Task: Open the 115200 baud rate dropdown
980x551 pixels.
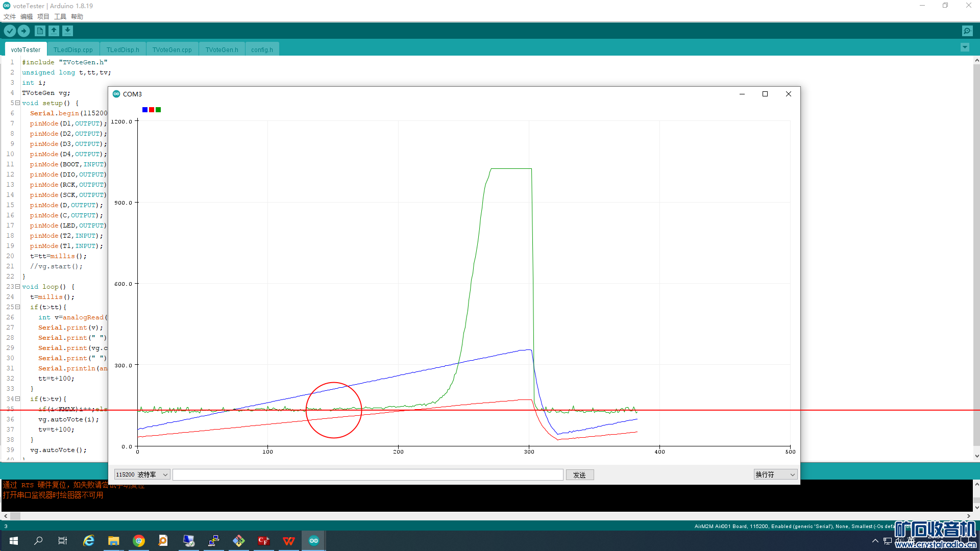Action: 142,474
